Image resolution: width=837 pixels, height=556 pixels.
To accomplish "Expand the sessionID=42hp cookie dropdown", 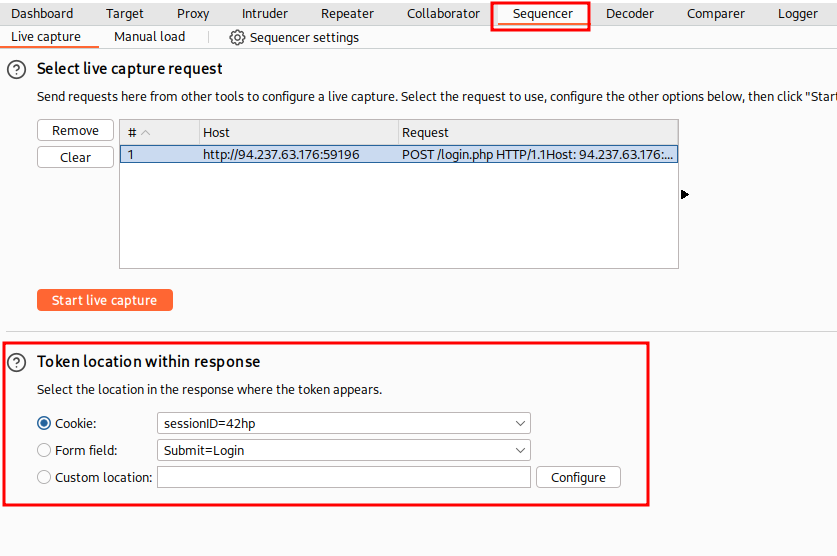I will (x=520, y=424).
